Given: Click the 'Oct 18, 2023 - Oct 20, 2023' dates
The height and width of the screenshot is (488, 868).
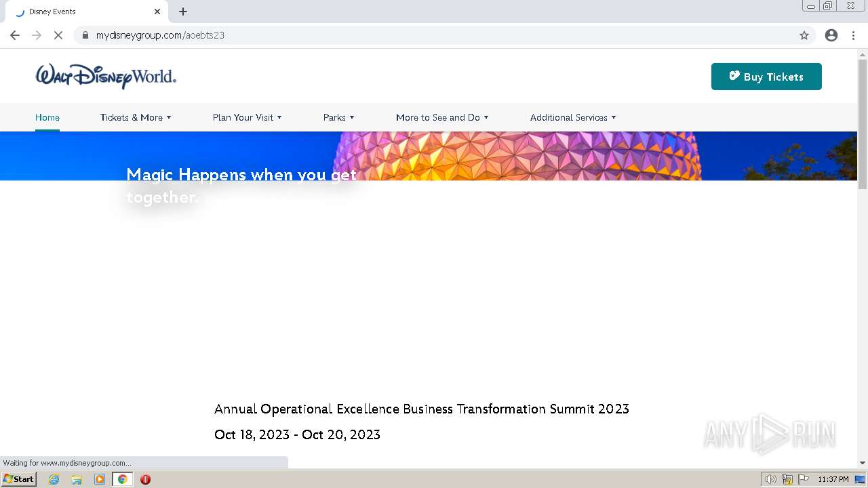Looking at the screenshot, I should coord(297,434).
